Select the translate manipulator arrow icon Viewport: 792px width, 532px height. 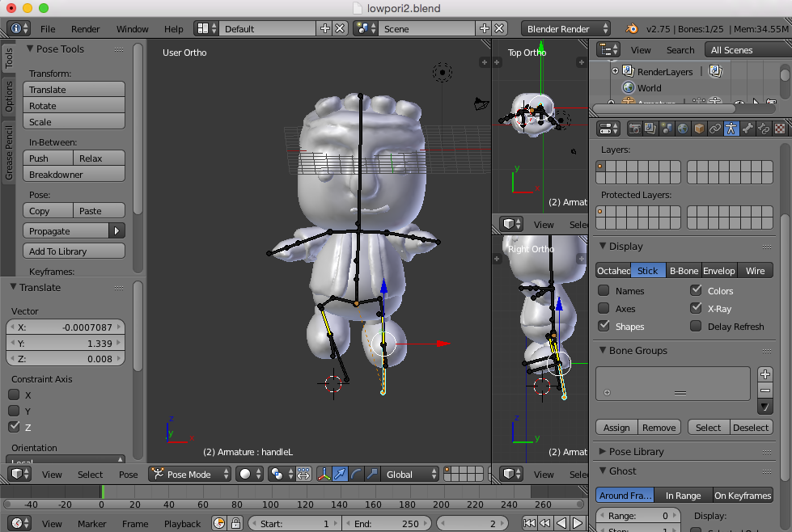[340, 475]
